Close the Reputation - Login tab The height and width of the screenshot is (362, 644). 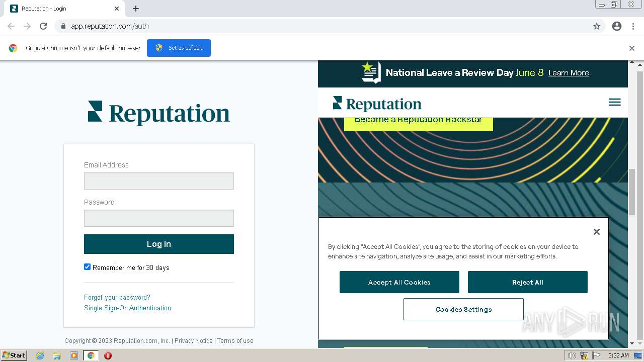117,9
